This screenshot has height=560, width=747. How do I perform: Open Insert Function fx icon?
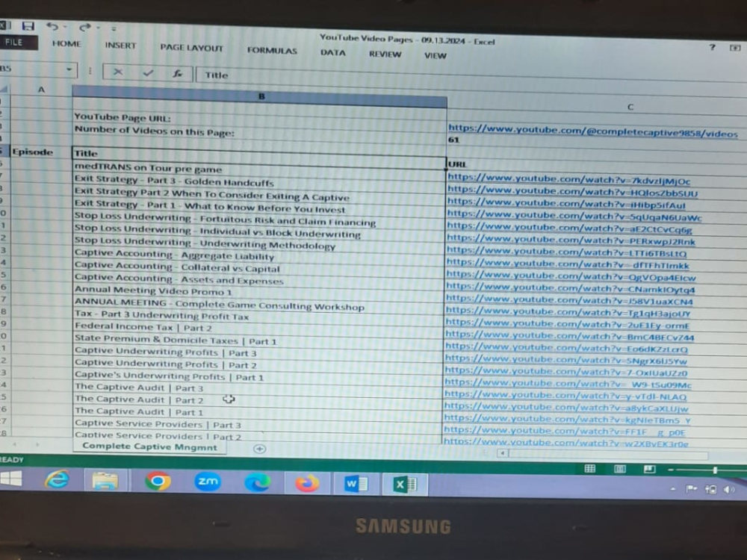(x=178, y=74)
